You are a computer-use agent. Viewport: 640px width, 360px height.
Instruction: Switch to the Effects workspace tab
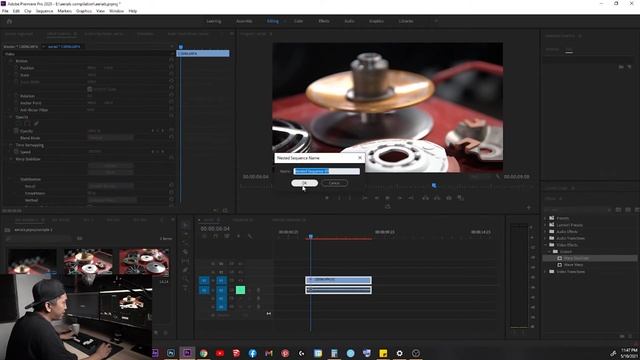[x=324, y=21]
